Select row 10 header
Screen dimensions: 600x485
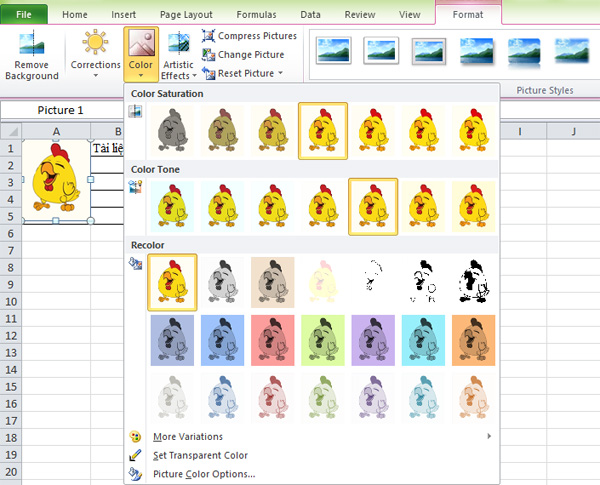point(11,302)
